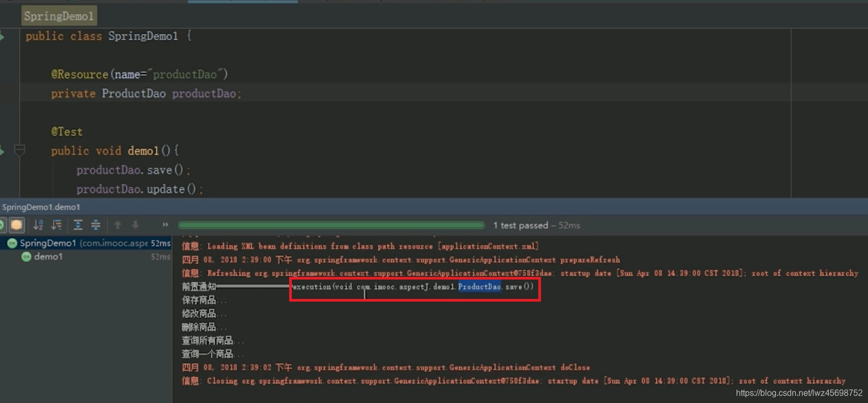
Task: Click the '修改商品' console line
Action: pyautogui.click(x=205, y=314)
